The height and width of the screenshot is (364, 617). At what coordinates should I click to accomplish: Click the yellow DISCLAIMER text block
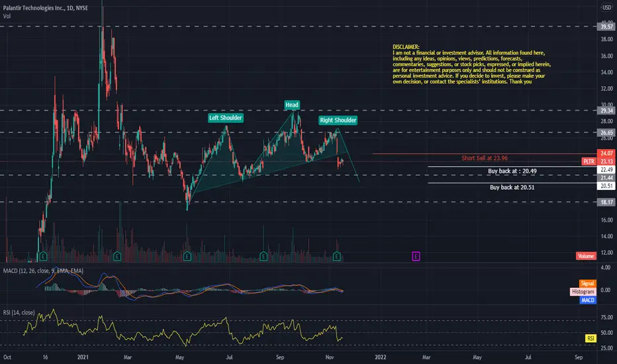(471, 64)
